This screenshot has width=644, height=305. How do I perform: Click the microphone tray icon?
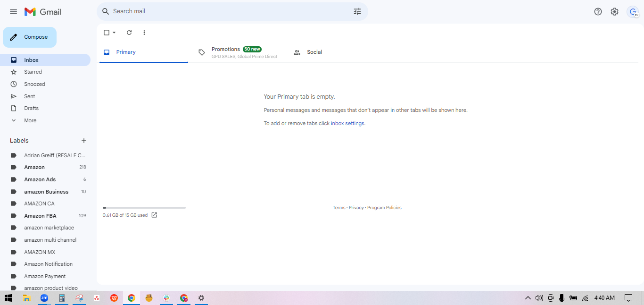(561, 298)
